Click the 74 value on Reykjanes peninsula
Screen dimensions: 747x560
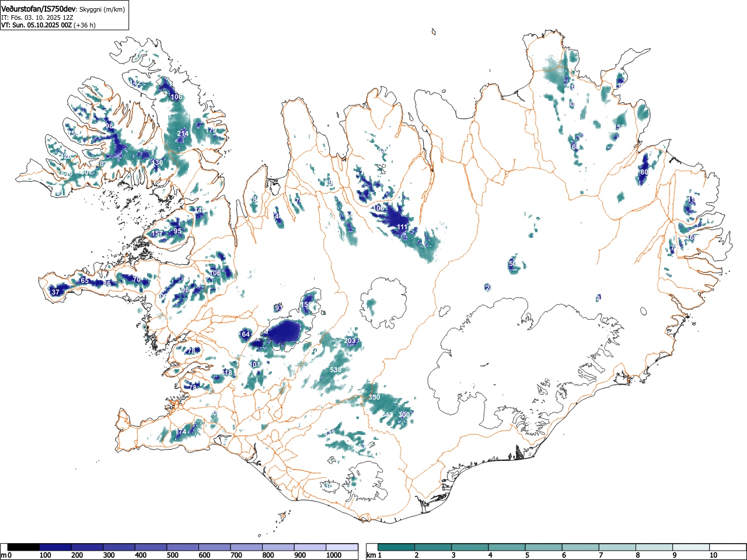[x=182, y=432]
